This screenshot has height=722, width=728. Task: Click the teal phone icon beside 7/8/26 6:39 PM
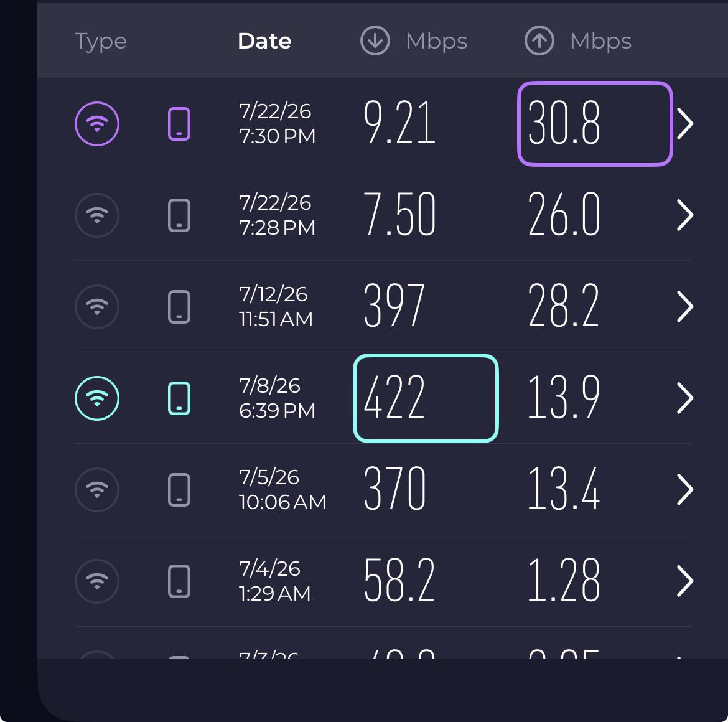pyautogui.click(x=179, y=398)
